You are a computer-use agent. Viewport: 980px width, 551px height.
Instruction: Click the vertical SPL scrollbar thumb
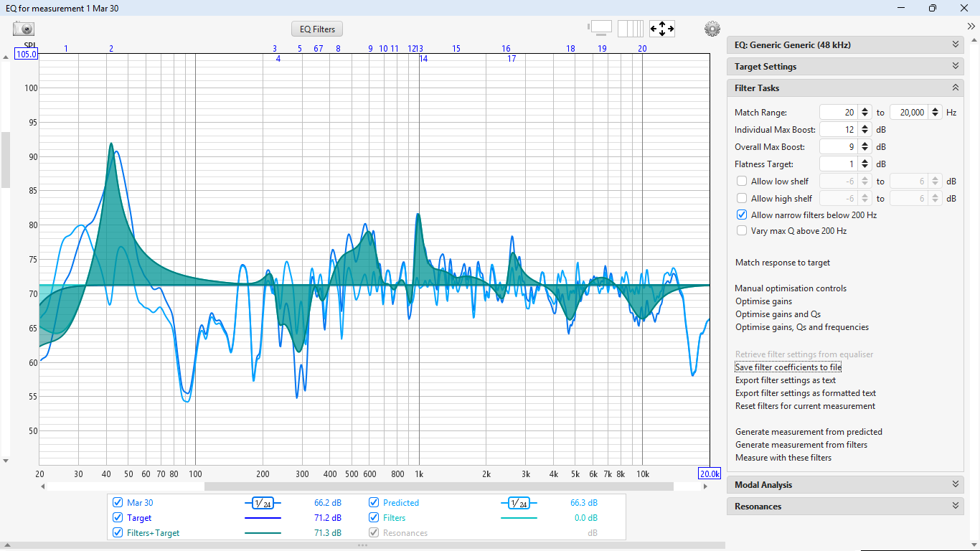(x=6, y=159)
